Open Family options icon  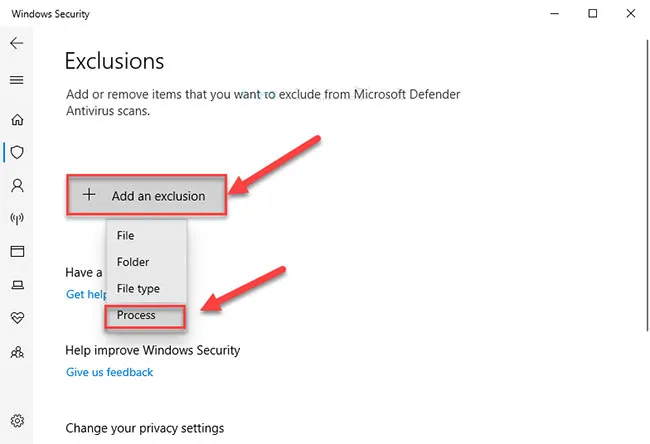click(16, 351)
